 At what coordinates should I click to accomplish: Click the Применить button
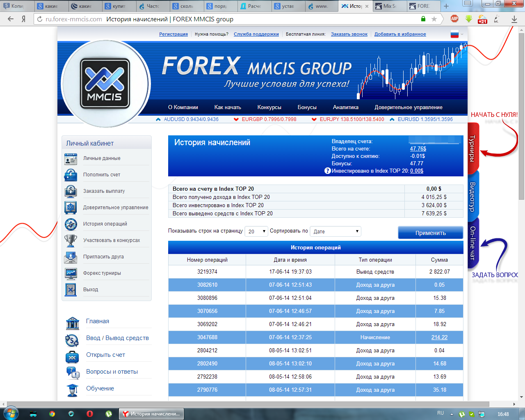[431, 233]
